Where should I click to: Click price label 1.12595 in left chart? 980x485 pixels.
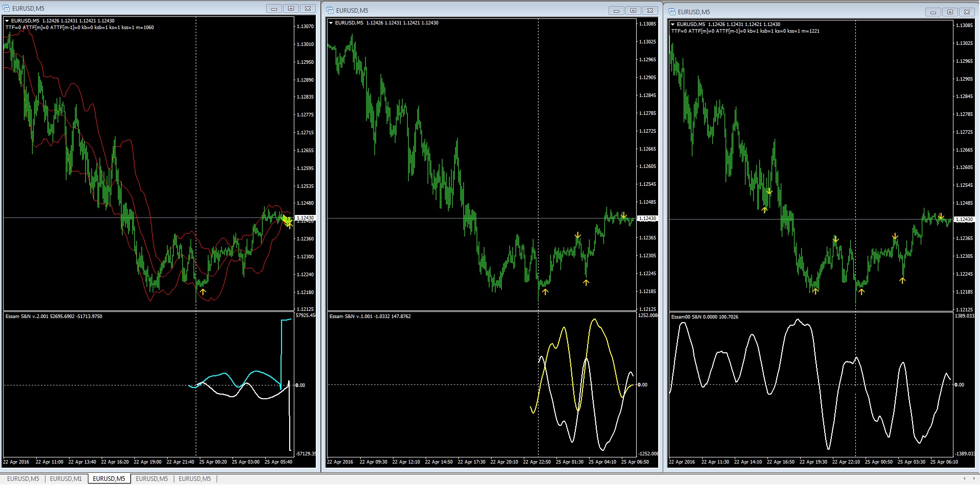point(305,168)
